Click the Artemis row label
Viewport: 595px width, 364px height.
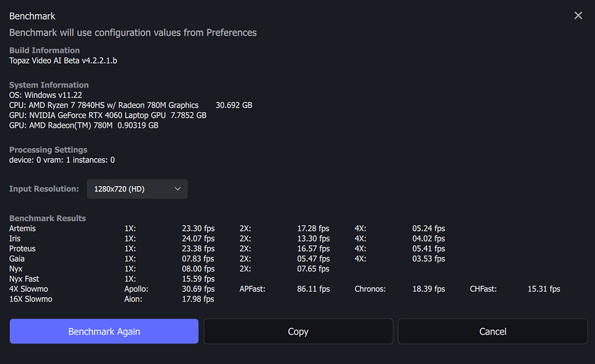click(x=22, y=228)
